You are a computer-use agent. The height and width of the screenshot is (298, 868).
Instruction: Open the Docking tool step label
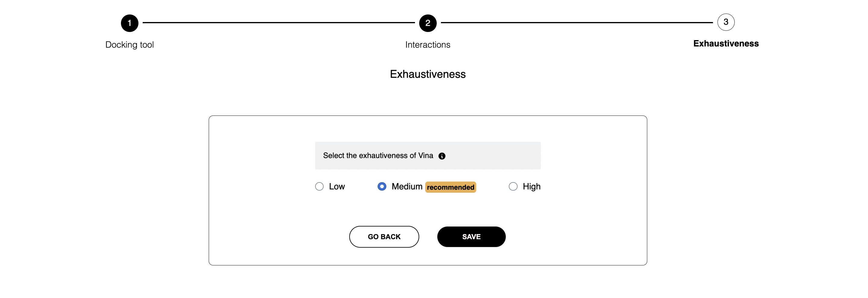[x=129, y=45]
